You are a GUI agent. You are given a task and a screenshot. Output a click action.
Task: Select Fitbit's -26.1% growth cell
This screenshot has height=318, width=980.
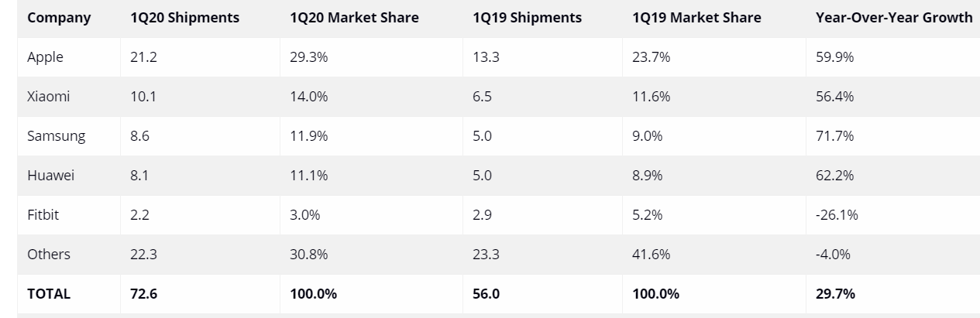837,215
